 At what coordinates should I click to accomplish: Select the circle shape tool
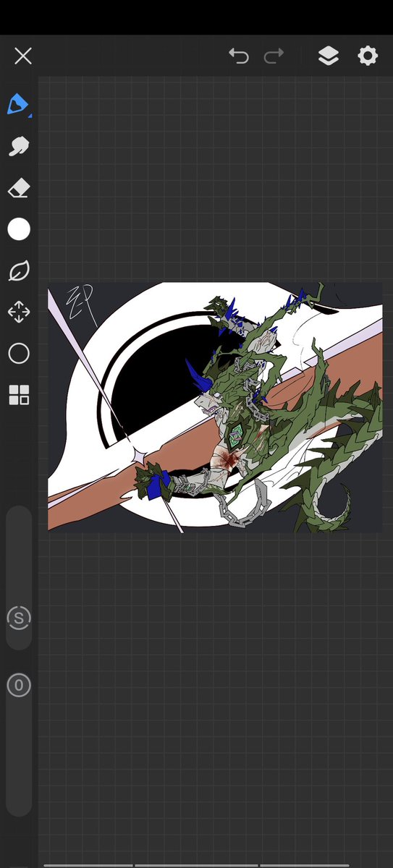click(x=19, y=354)
